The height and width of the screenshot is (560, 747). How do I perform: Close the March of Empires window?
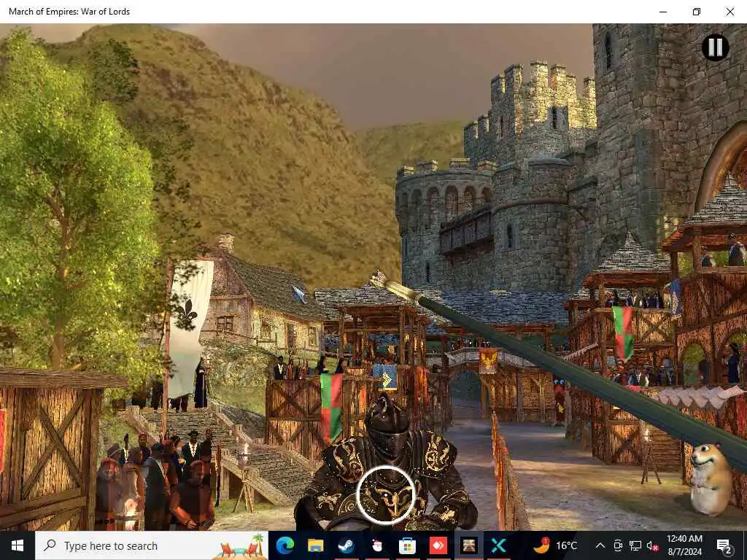coord(729,12)
